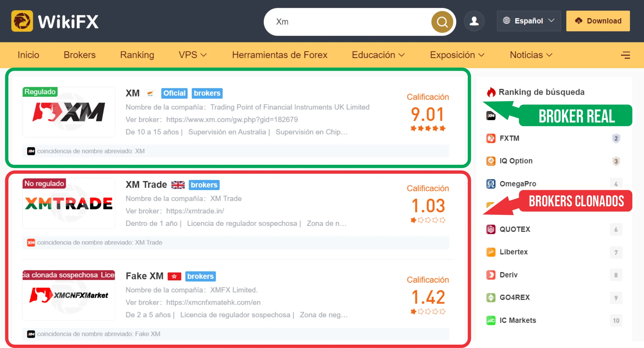
Task: Click the GO4REX broker icon
Action: 491,298
